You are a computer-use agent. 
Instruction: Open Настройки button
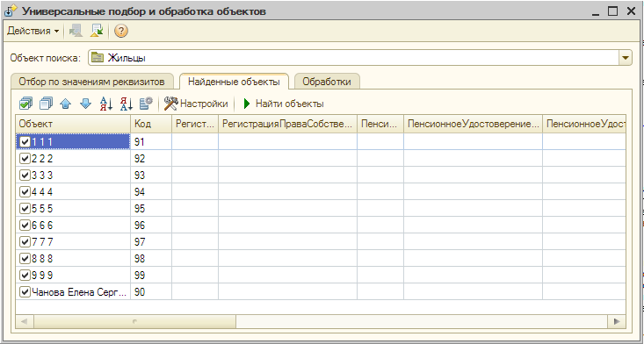coord(196,104)
